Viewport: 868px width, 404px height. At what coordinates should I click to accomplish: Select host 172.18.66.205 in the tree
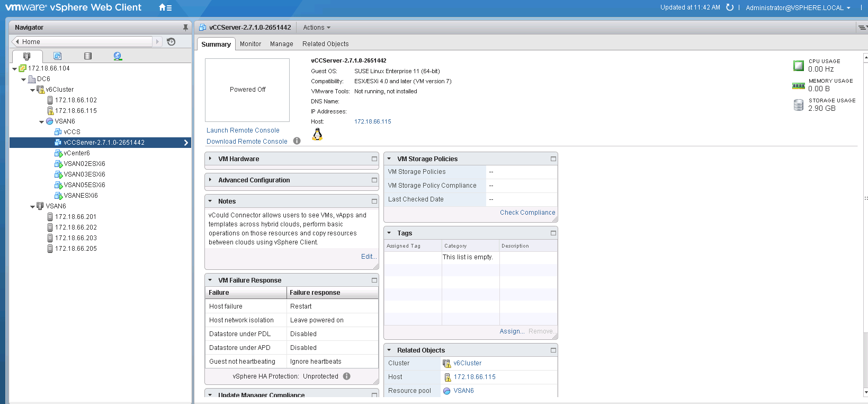(x=76, y=249)
